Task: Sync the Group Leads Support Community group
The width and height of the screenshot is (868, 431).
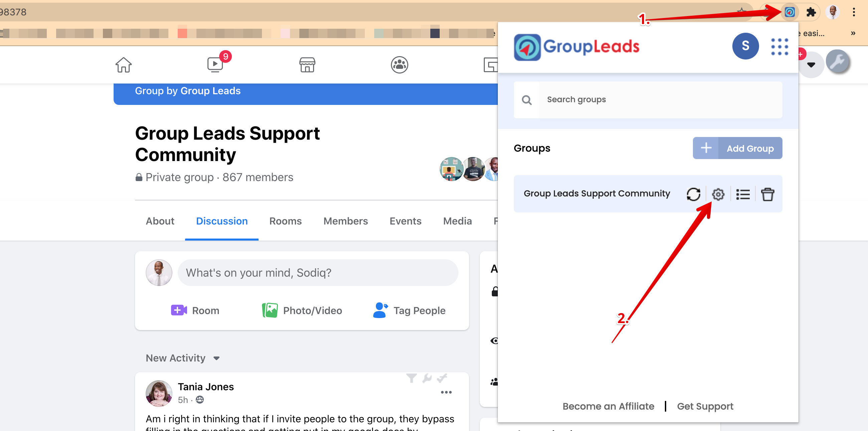Action: [x=693, y=194]
